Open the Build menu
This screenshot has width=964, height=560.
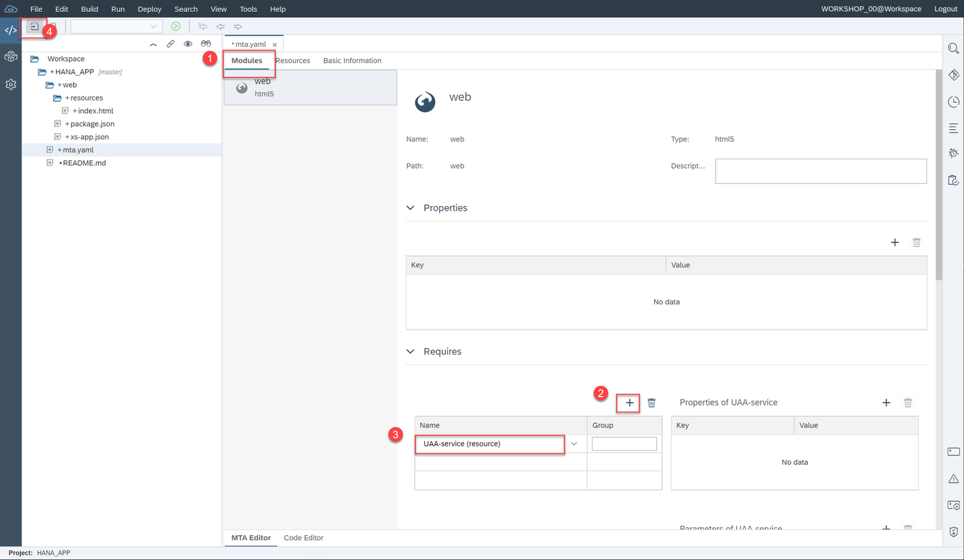tap(89, 9)
